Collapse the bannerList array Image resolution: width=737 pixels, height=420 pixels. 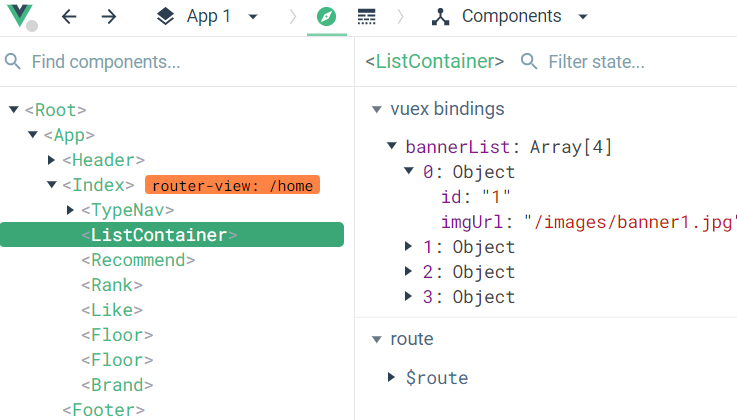point(391,147)
